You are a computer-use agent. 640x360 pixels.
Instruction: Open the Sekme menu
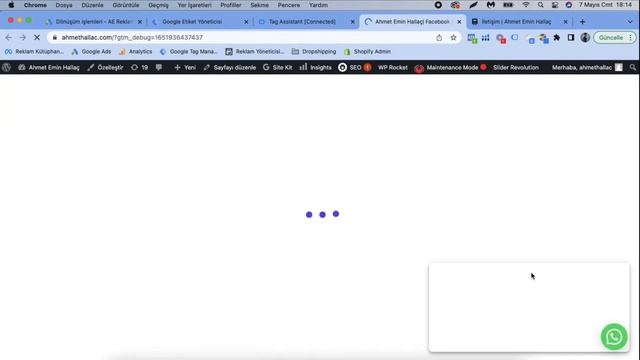[x=259, y=5]
